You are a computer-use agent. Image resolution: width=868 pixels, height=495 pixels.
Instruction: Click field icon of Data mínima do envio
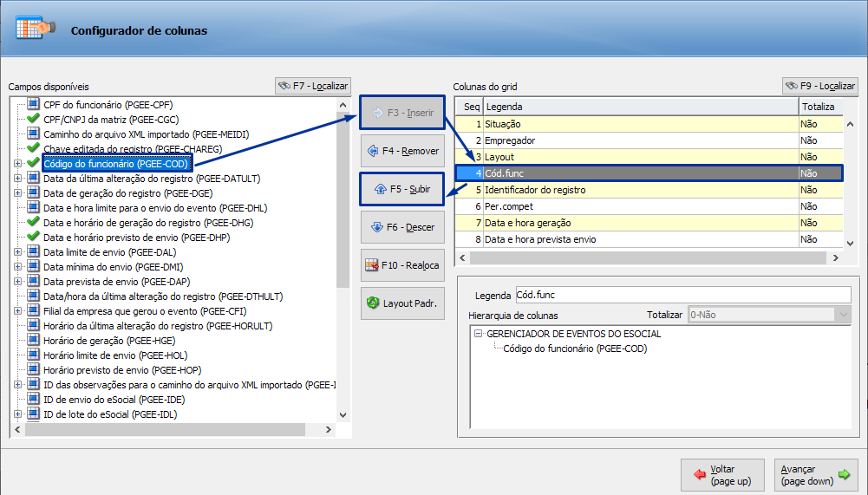pos(33,266)
